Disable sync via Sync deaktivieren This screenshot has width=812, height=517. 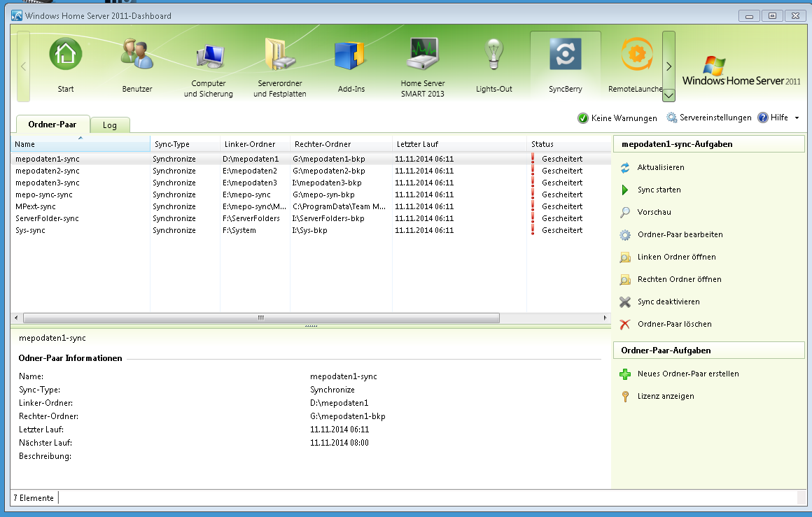(668, 302)
